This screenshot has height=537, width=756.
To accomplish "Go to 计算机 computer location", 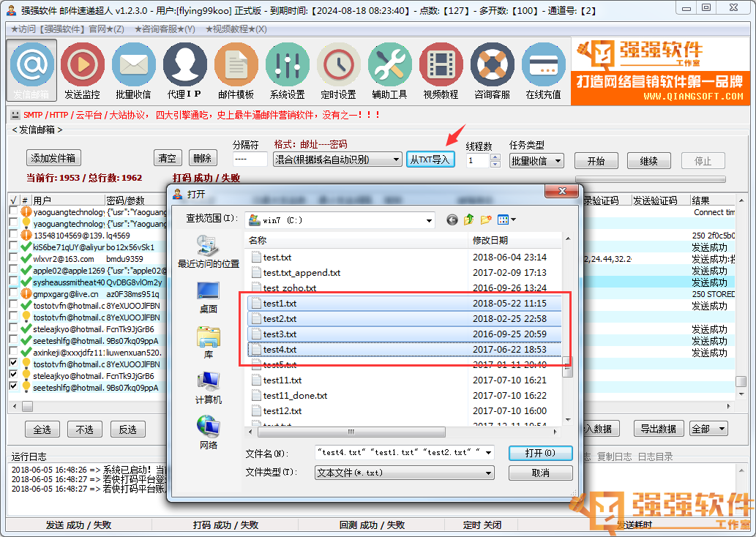I will click(209, 388).
